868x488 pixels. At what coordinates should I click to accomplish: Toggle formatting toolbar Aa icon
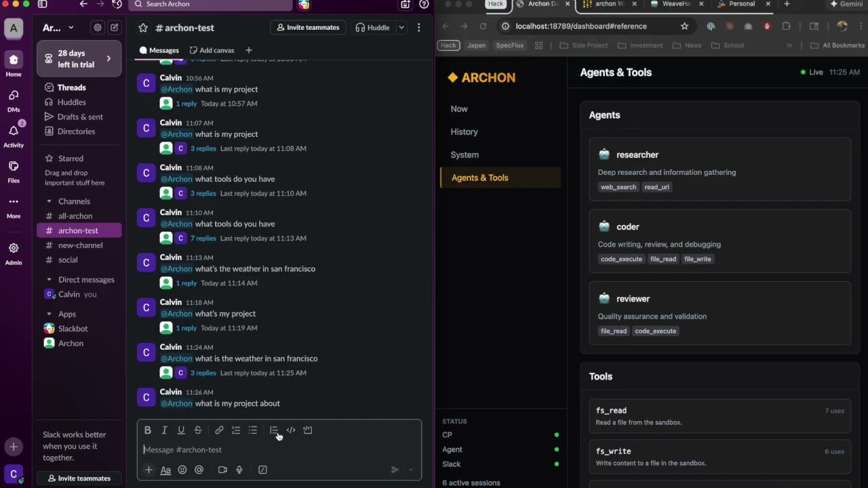(165, 470)
